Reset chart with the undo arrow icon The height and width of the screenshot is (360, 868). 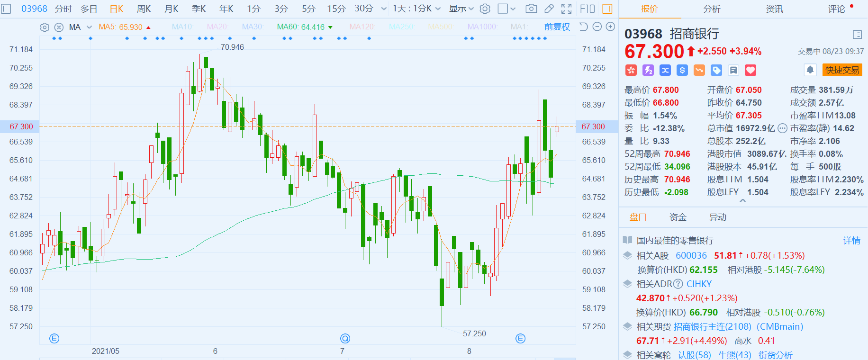[x=584, y=27]
